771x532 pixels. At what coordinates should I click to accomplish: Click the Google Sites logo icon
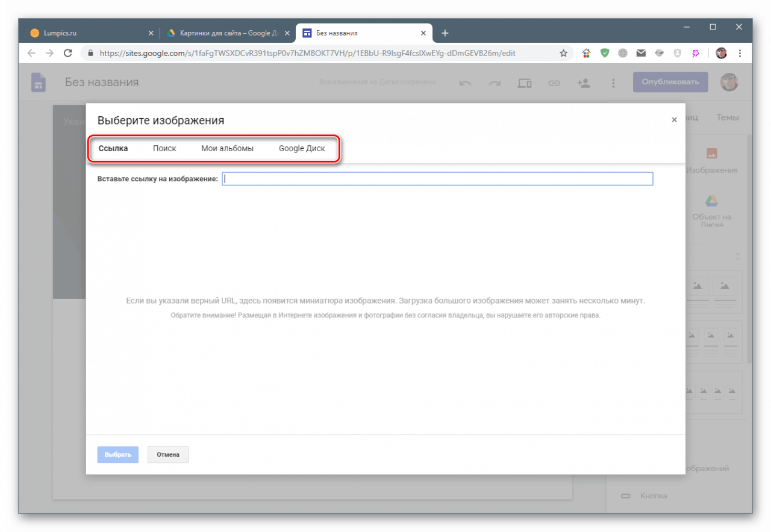(x=39, y=83)
